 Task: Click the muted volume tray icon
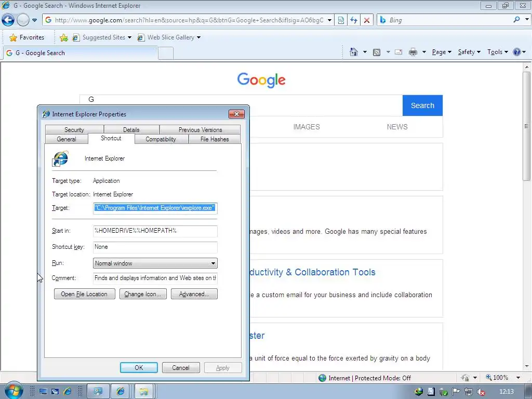pyautogui.click(x=481, y=392)
